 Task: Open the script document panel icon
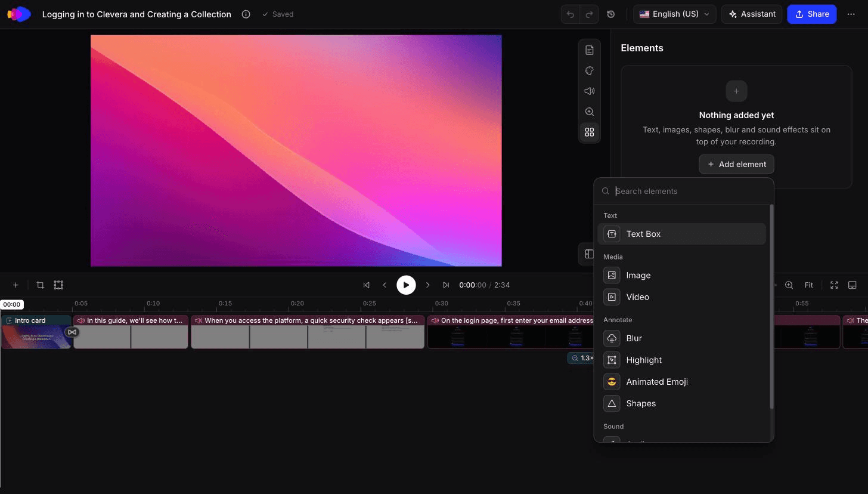pos(589,50)
